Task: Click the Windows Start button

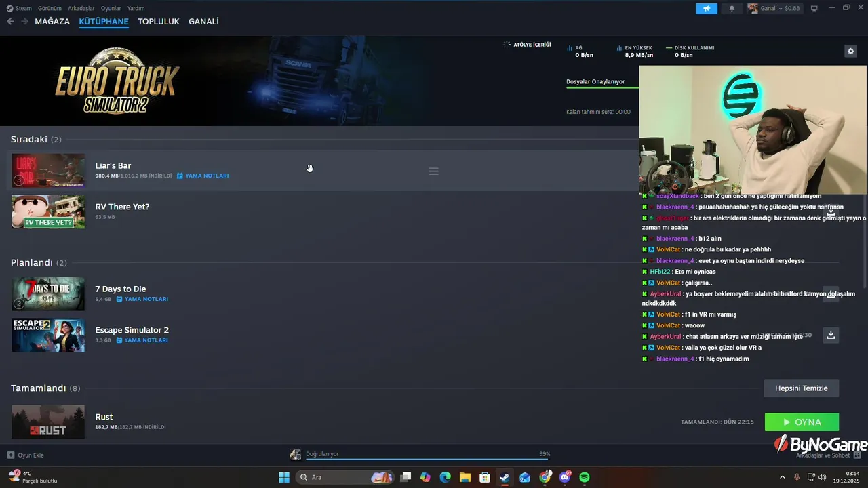Action: click(284, 477)
